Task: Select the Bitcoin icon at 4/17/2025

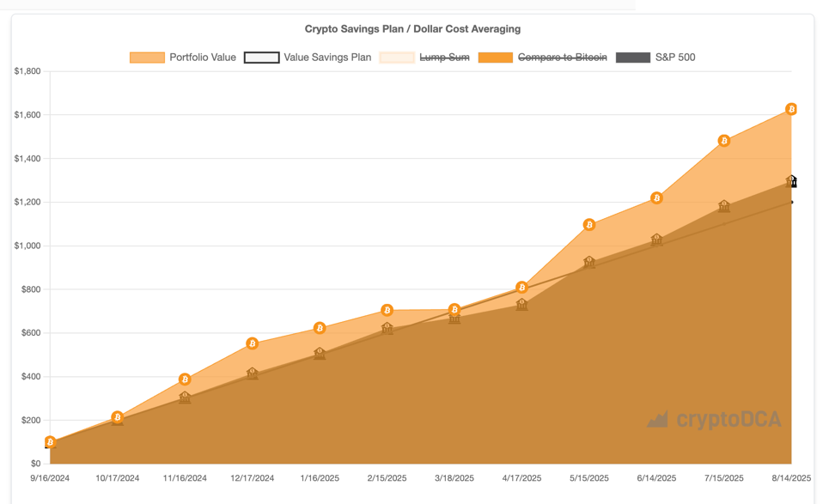Action: pos(521,288)
